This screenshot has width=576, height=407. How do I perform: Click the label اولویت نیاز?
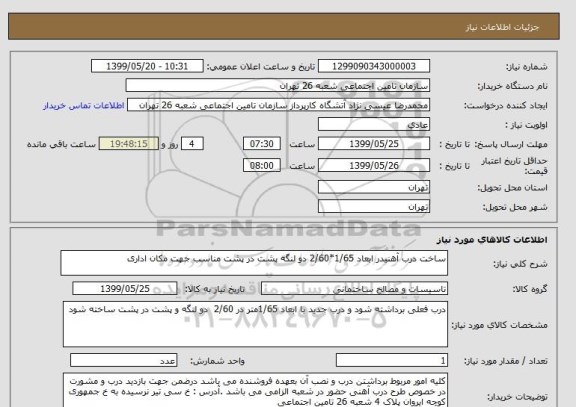[x=526, y=125]
